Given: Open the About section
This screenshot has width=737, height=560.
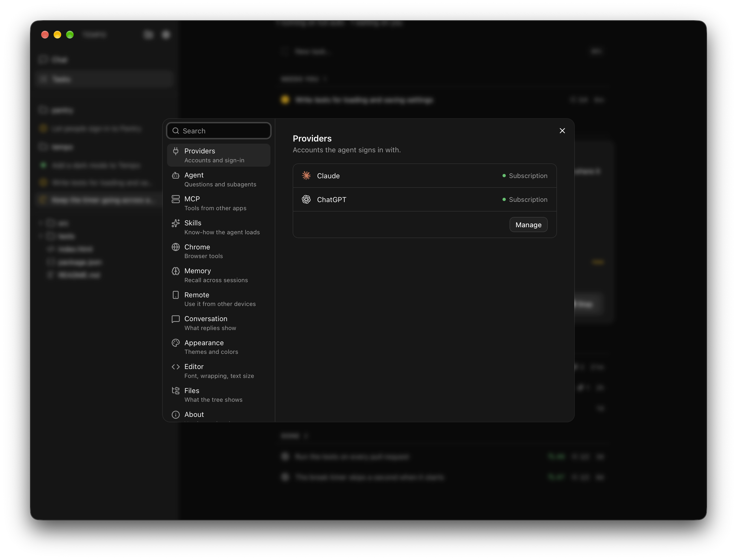Looking at the screenshot, I should pos(219,415).
